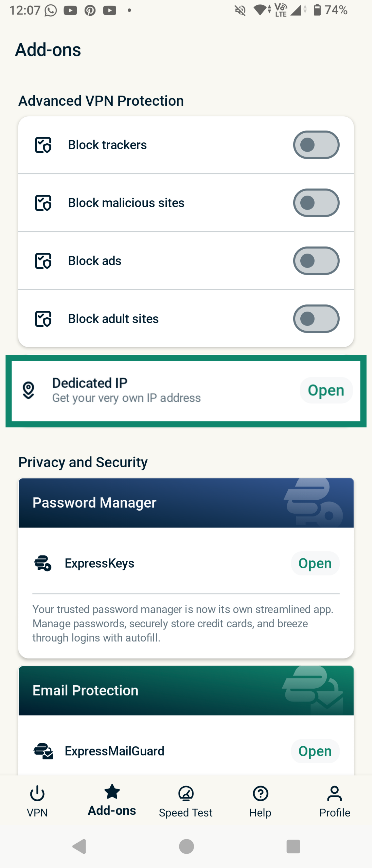Open the Dedicated IP add-on

326,390
